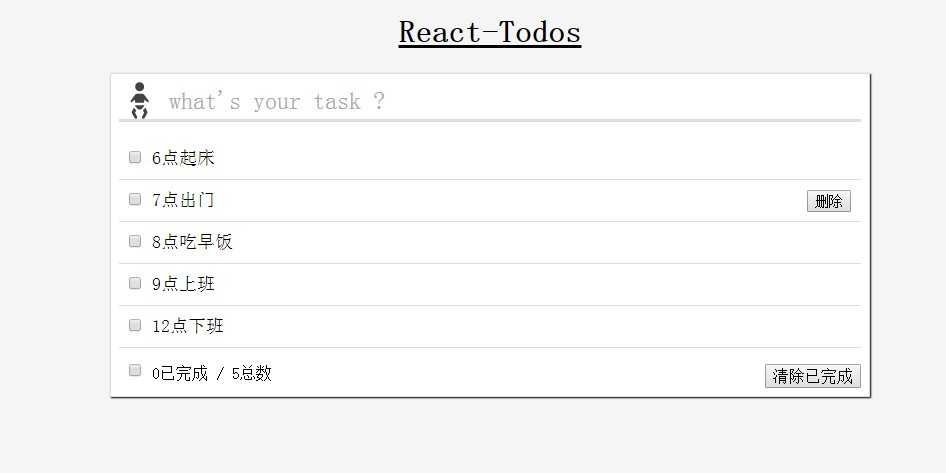Tick the 7点出门 checkbox
The image size is (946, 473).
point(135,199)
